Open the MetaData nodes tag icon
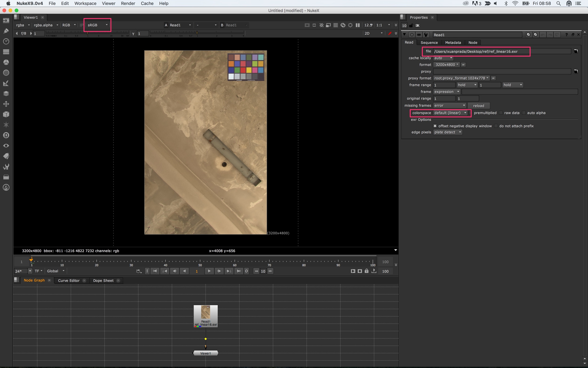This screenshot has height=368, width=588. click(x=6, y=156)
